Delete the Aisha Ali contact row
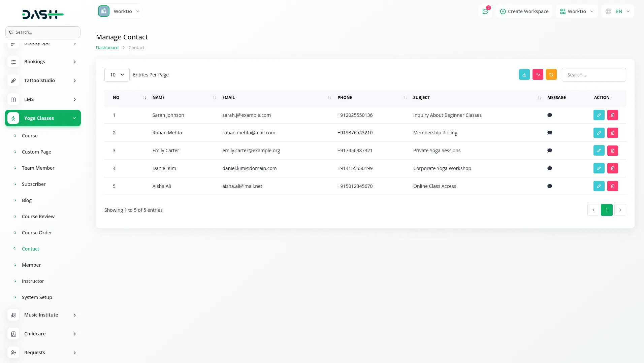 coord(612,186)
